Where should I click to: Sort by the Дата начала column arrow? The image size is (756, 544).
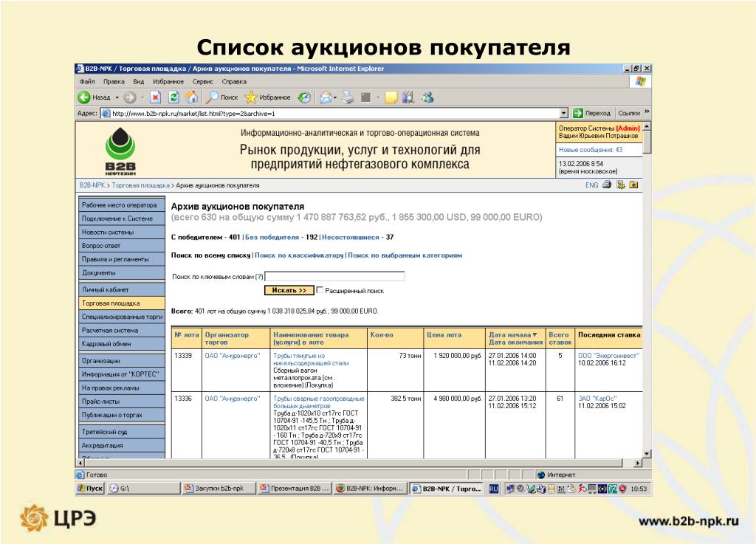point(535,334)
